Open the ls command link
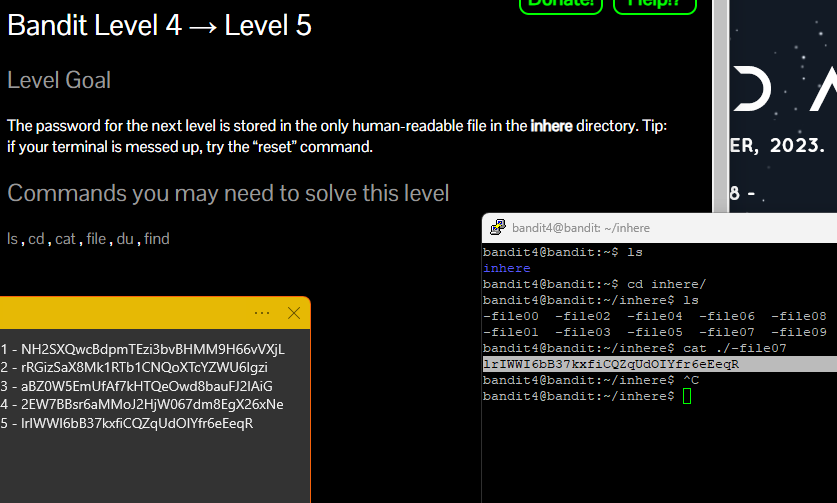The height and width of the screenshot is (503, 837). point(12,239)
